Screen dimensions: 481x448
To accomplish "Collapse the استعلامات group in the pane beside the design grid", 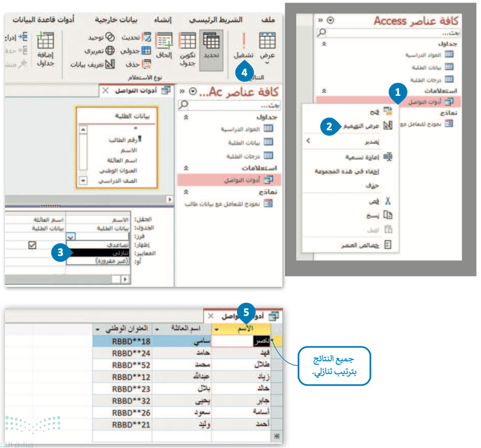I will pyautogui.click(x=186, y=168).
